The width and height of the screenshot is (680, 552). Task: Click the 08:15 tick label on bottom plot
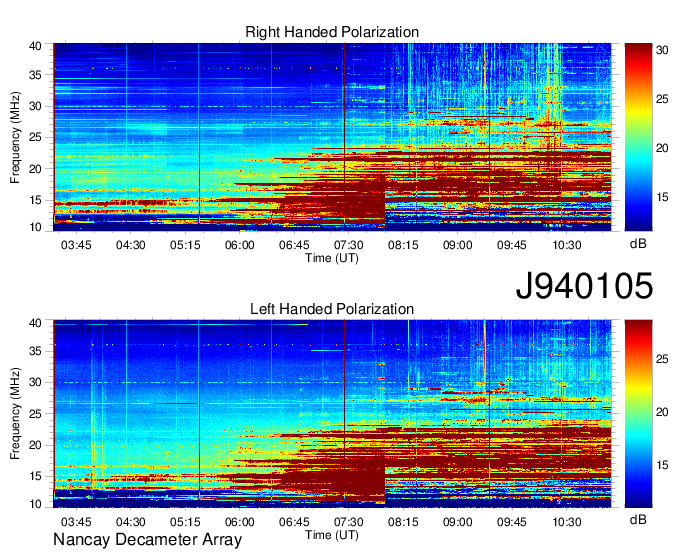[403, 522]
